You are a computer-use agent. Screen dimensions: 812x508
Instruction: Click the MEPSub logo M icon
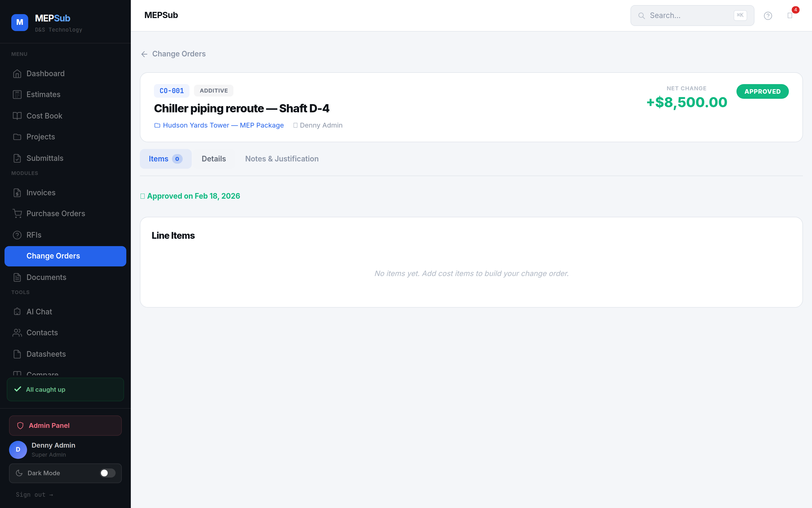coord(19,23)
